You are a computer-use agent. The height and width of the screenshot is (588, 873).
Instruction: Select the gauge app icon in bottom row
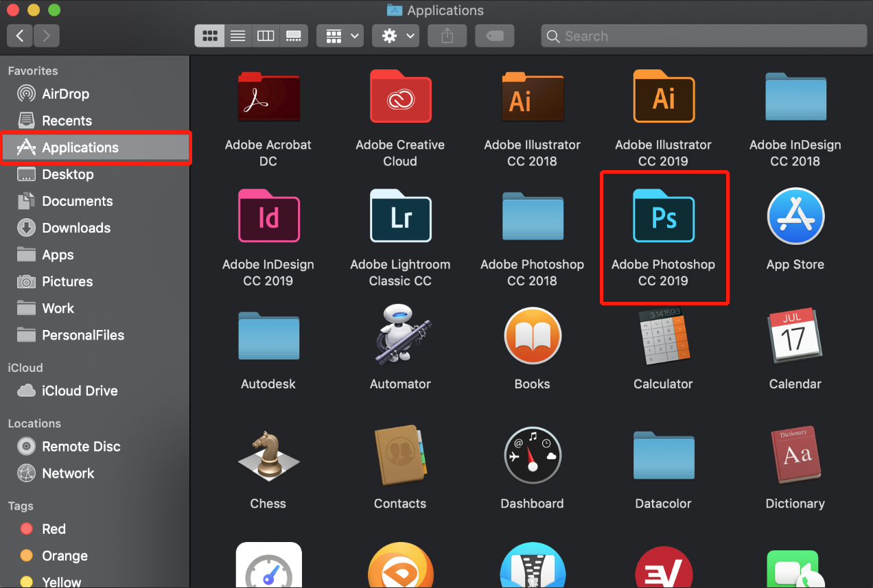[268, 566]
